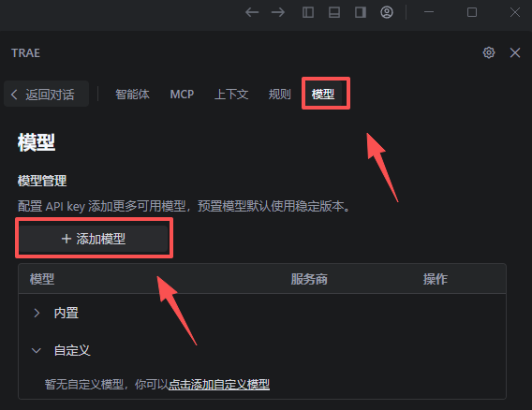This screenshot has width=532, height=410.
Task: Return to chat via 返回对话
Action: 47,94
